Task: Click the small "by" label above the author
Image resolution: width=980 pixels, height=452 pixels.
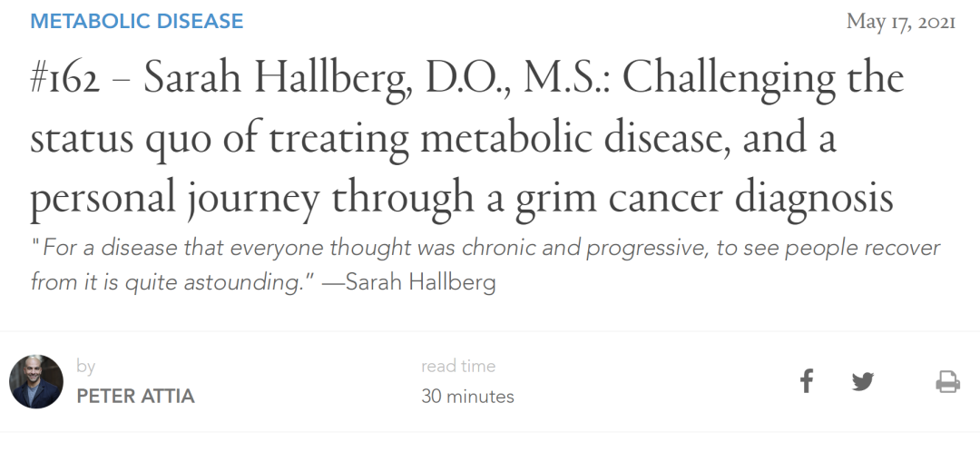Action: pos(85,367)
